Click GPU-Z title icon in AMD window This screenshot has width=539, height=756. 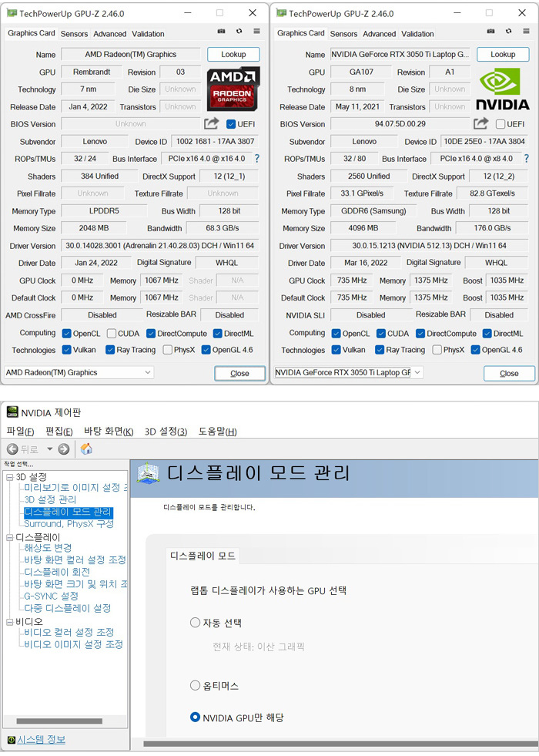12,13
